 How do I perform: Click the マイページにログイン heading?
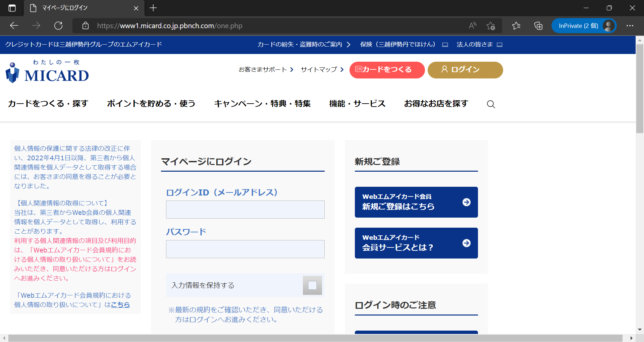coord(206,162)
